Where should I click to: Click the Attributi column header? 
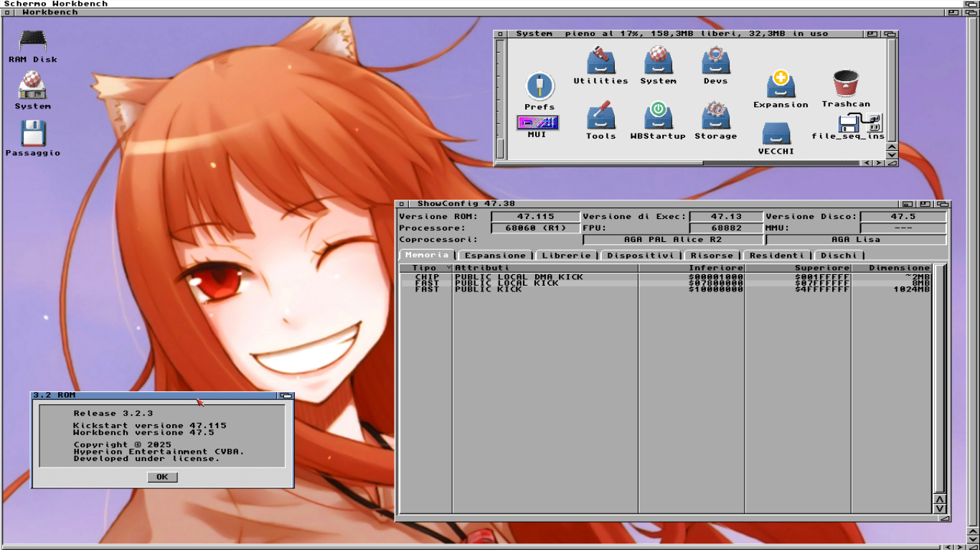[x=545, y=268]
